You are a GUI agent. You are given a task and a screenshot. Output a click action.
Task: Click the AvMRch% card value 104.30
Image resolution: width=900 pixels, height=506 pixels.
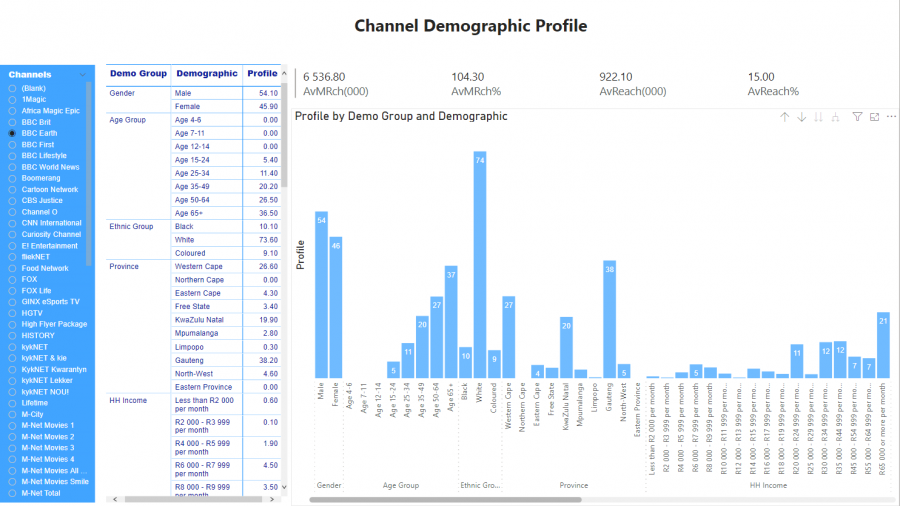coord(468,77)
